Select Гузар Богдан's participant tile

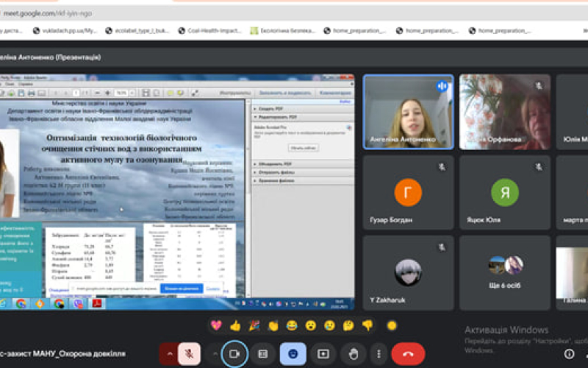(x=408, y=192)
